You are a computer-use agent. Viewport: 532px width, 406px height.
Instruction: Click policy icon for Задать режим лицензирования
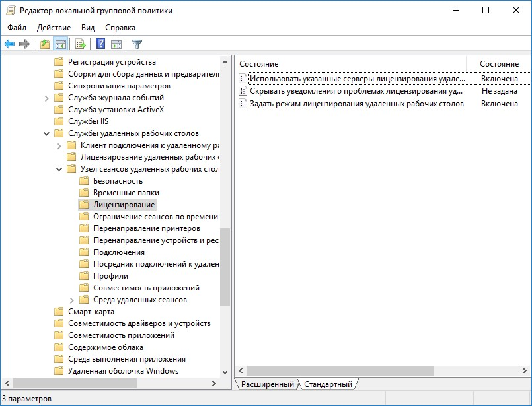(243, 104)
